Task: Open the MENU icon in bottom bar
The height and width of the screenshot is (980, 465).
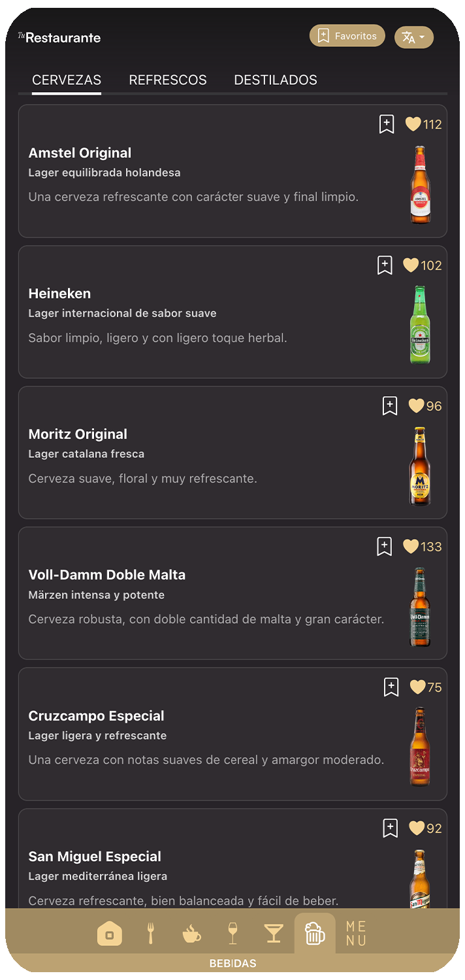Action: (356, 934)
